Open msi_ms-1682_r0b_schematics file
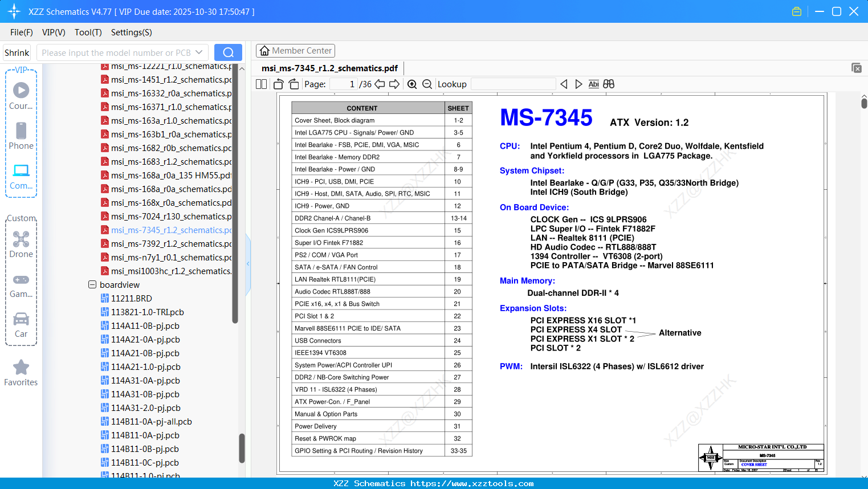 [x=166, y=148]
